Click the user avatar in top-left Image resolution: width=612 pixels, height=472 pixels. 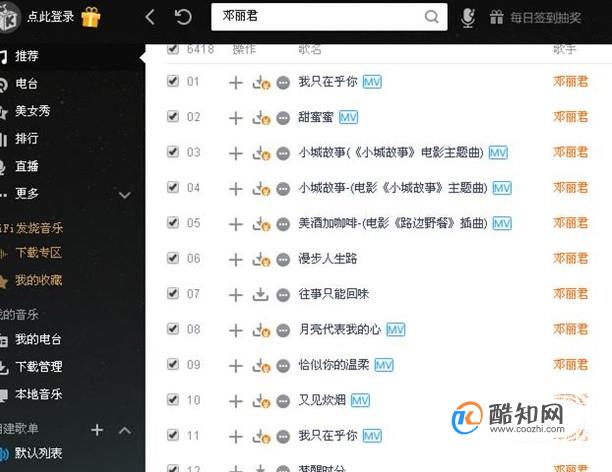[9, 17]
